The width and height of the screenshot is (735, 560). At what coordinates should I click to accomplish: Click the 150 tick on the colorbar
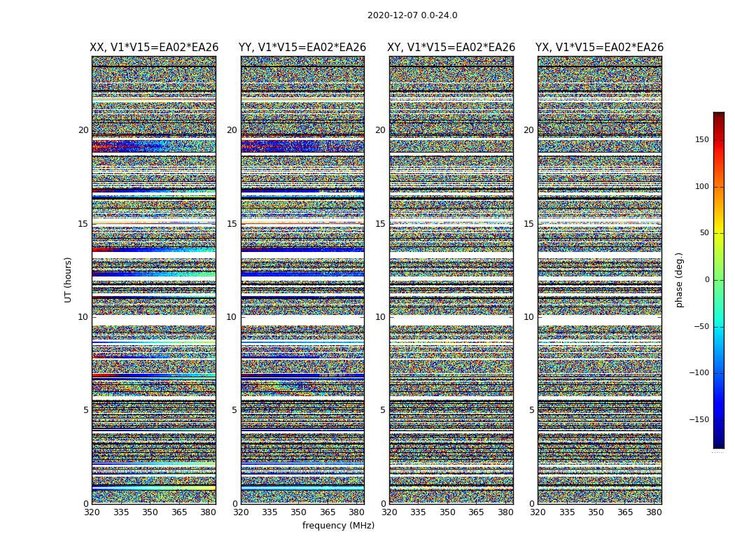[701, 139]
